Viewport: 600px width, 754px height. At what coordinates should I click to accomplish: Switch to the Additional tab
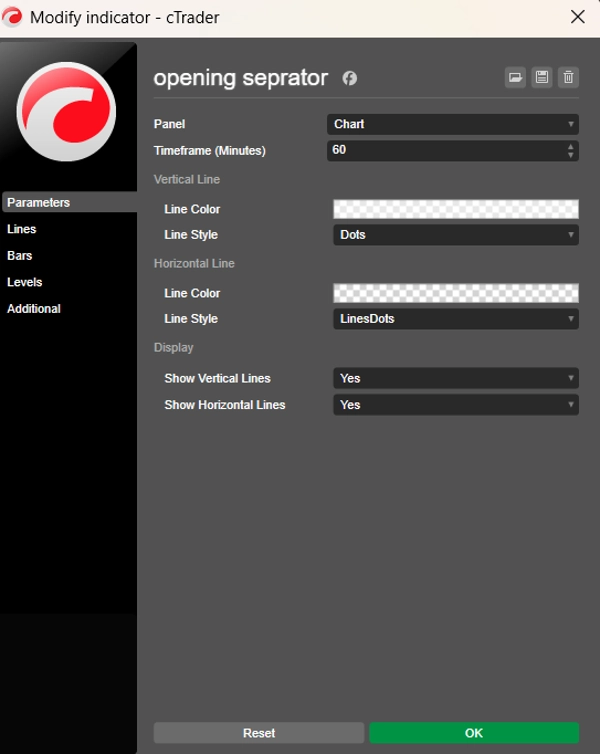pos(34,308)
